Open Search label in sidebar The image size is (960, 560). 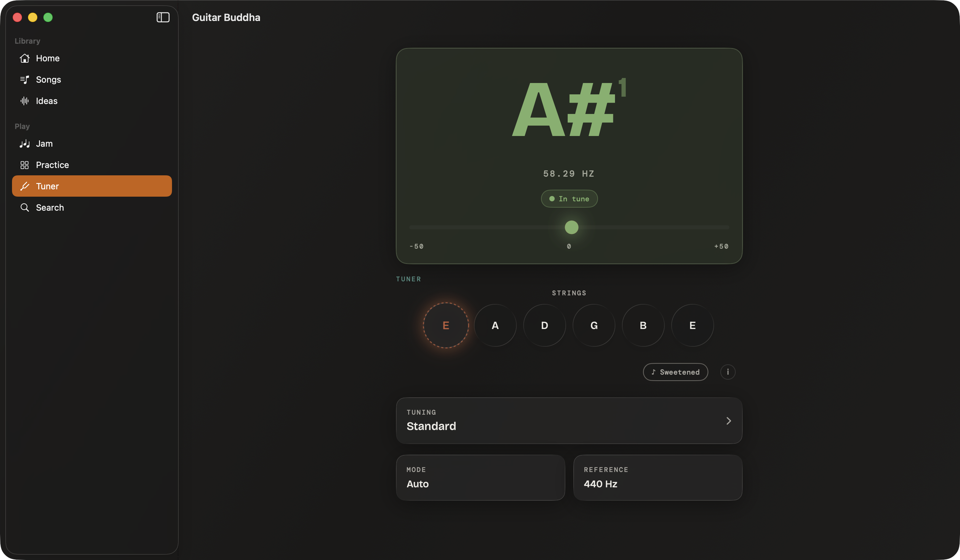pos(50,208)
